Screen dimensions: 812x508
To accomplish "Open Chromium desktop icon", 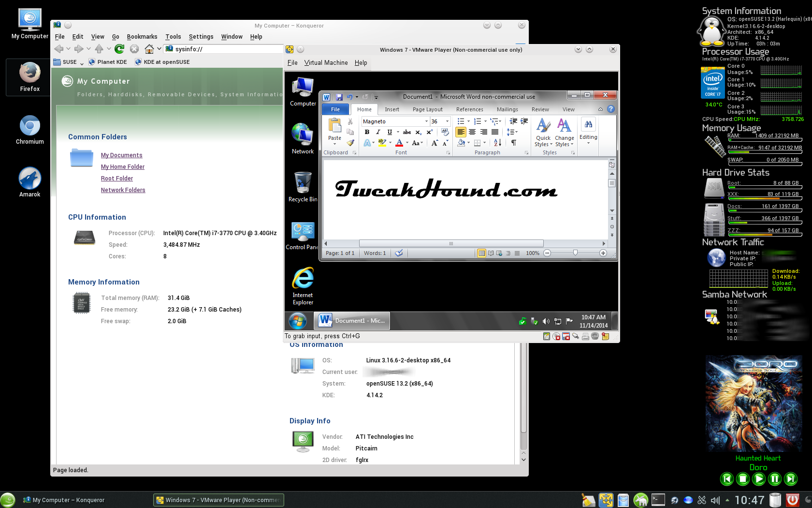I will [29, 129].
